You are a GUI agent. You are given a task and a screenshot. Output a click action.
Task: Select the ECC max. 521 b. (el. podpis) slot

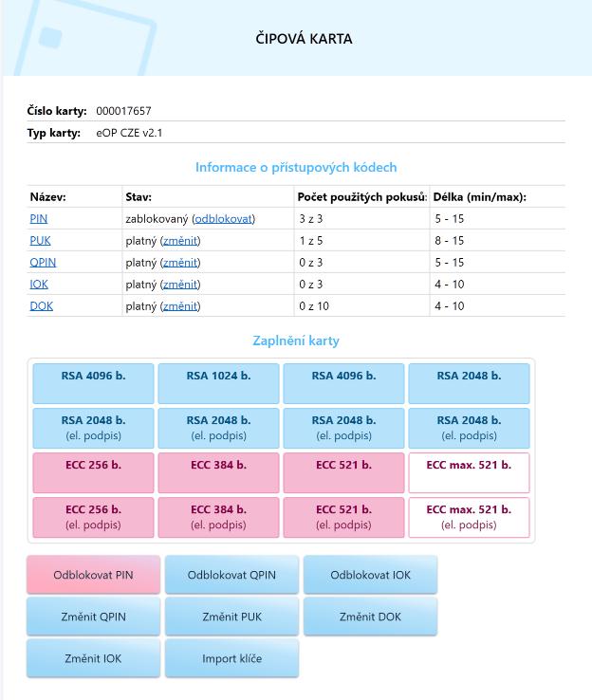tap(470, 517)
